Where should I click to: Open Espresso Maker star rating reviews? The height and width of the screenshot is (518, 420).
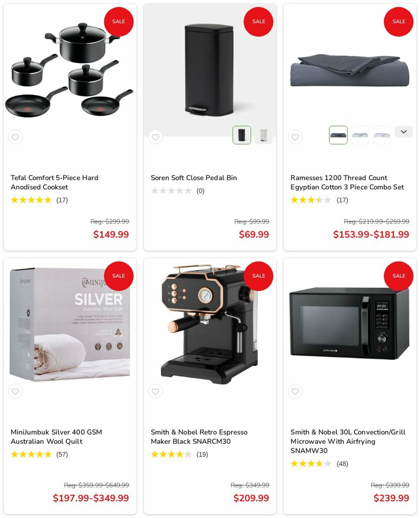tap(179, 454)
